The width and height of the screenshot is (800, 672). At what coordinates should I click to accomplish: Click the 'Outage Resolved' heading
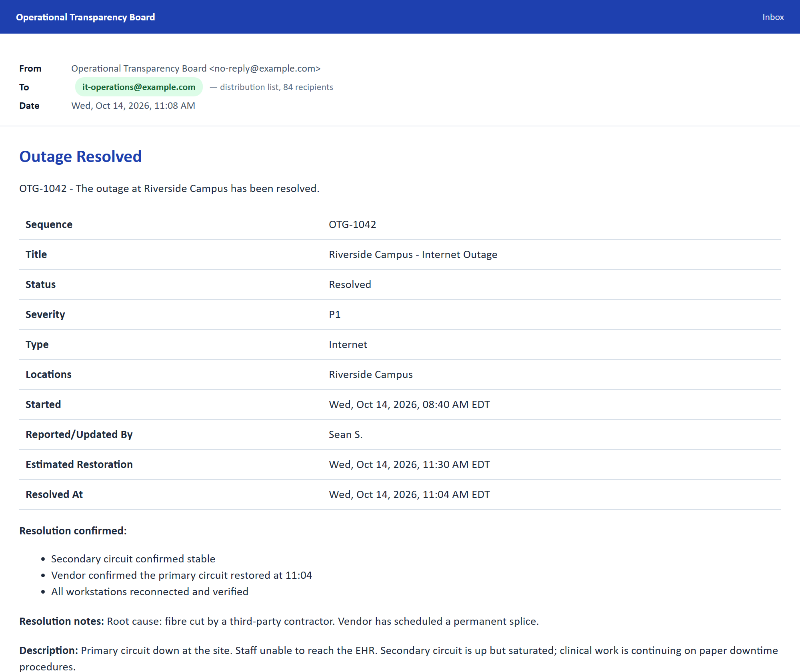pos(80,156)
